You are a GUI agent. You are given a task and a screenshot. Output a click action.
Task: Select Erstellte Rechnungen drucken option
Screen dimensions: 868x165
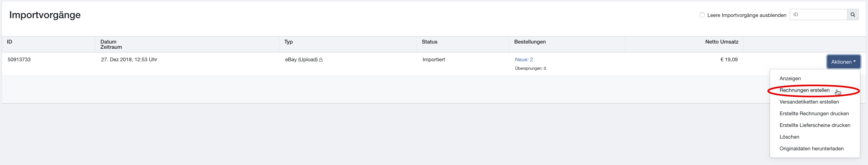(814, 113)
